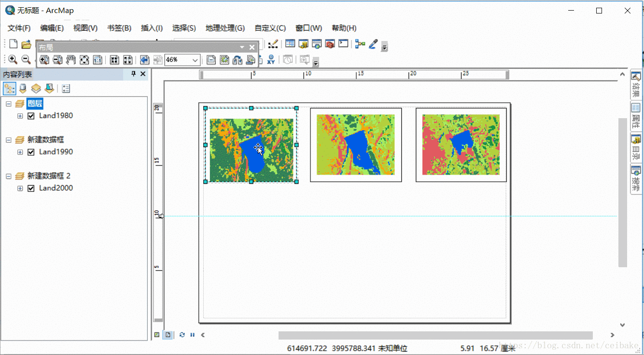This screenshot has height=355, width=644.
Task: Expand the Land2000 layer legend
Action: pyautogui.click(x=20, y=188)
